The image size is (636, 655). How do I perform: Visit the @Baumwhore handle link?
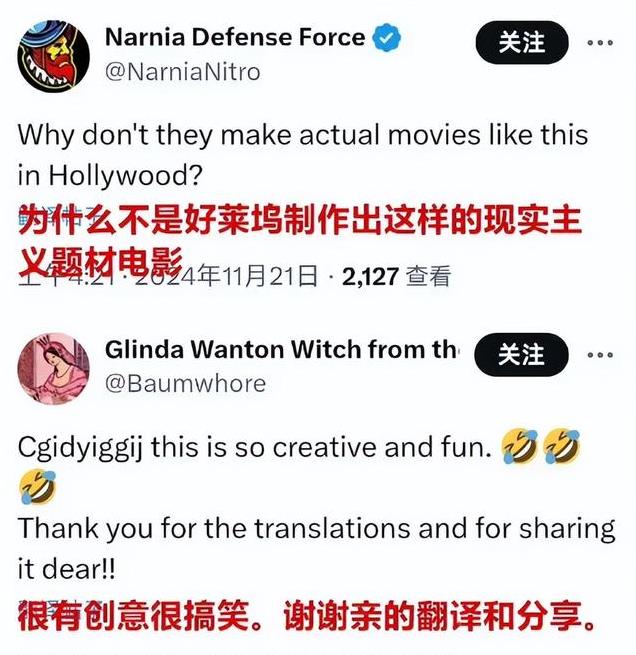click(185, 384)
